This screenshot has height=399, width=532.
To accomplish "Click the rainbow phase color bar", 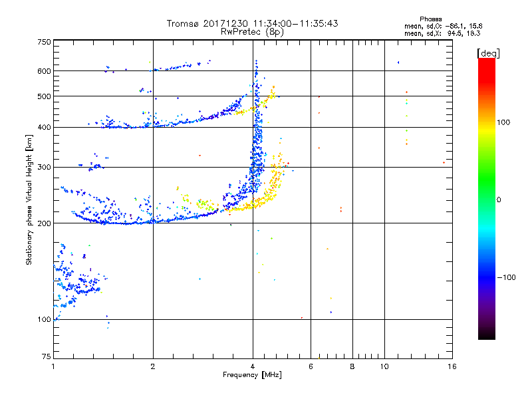I will (x=487, y=198).
